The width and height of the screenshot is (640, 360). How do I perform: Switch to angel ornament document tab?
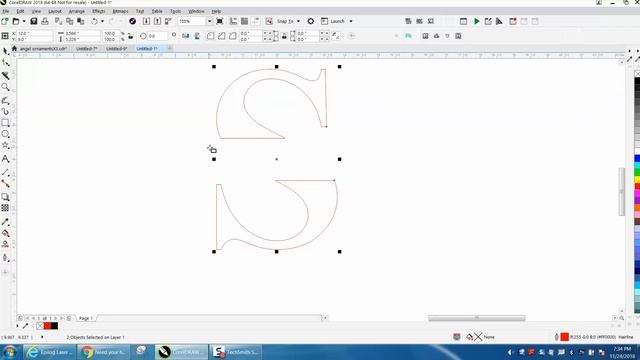pyautogui.click(x=43, y=49)
